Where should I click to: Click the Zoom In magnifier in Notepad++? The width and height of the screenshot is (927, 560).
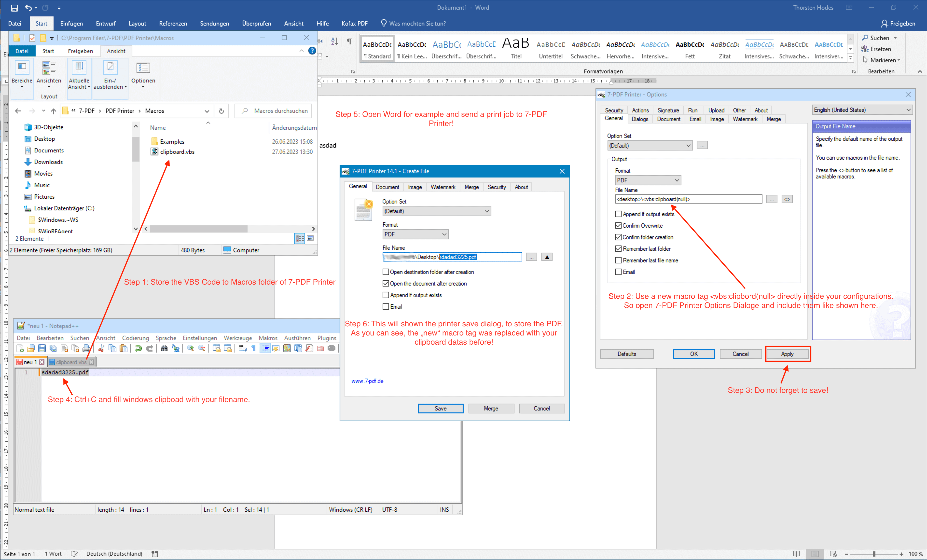[190, 348]
